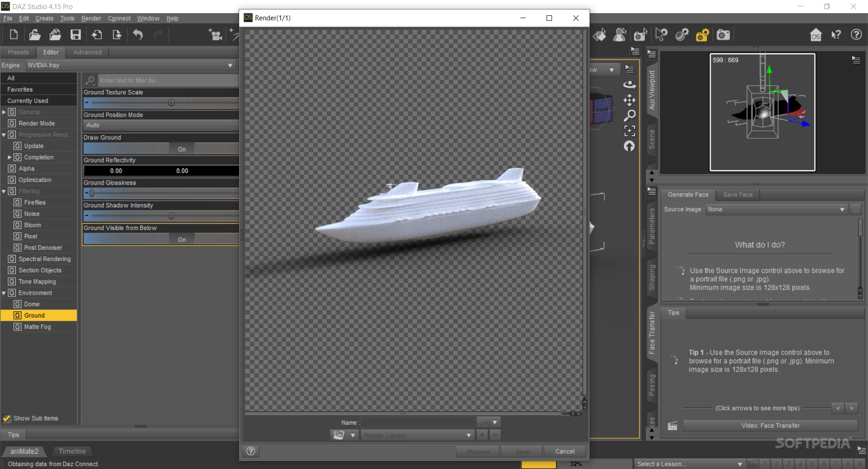Click the render Name input field
The image size is (868, 469).
(x=418, y=422)
